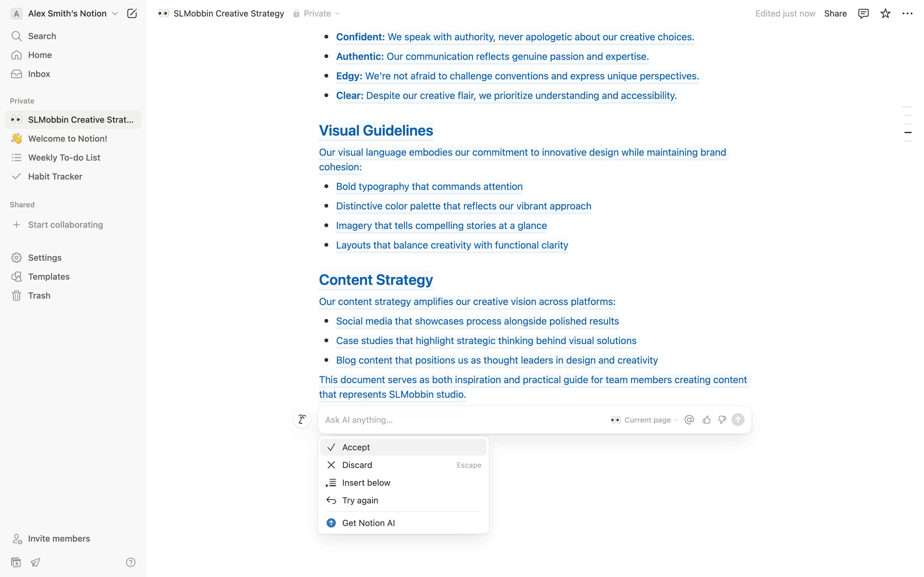The image size is (924, 577).
Task: Open the Private sharing dropdown
Action: point(317,14)
